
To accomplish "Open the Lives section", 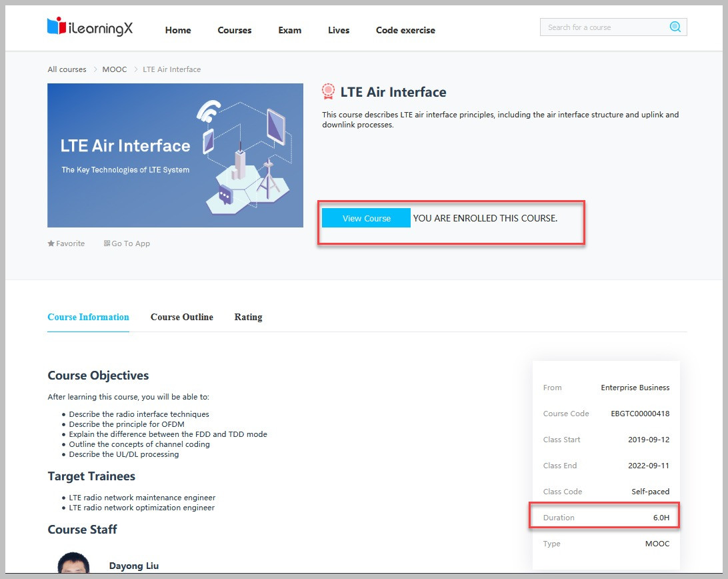I will [339, 30].
